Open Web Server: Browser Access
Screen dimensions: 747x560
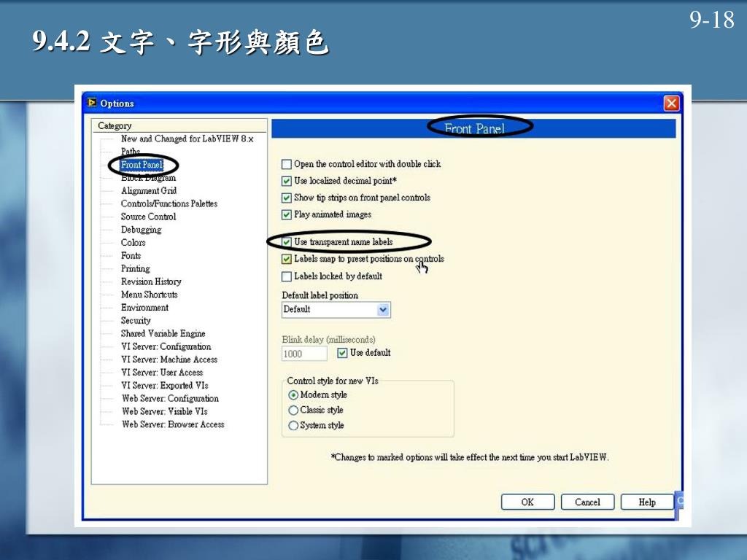pyautogui.click(x=173, y=424)
